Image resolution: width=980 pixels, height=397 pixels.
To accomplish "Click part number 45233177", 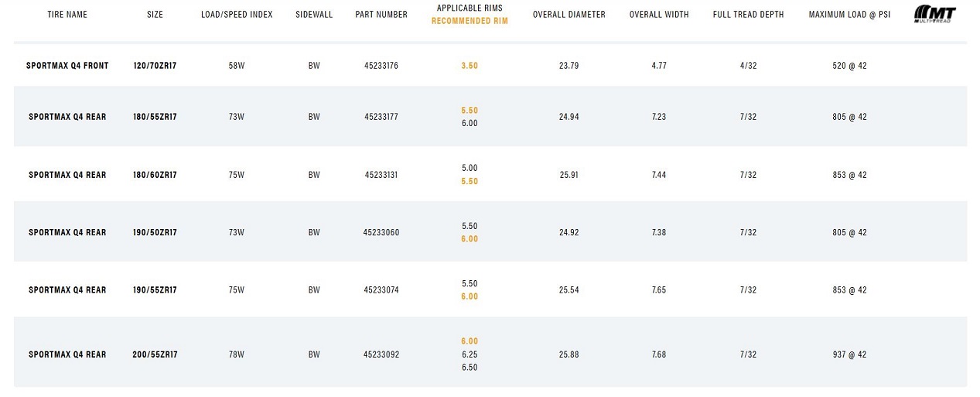I will 381,117.
